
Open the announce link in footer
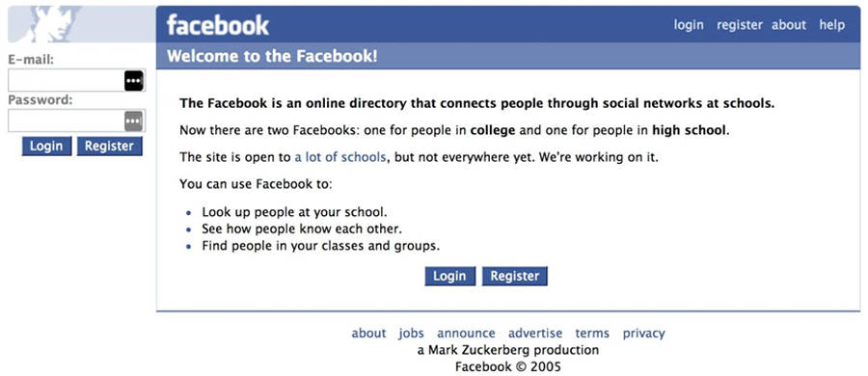click(x=466, y=334)
